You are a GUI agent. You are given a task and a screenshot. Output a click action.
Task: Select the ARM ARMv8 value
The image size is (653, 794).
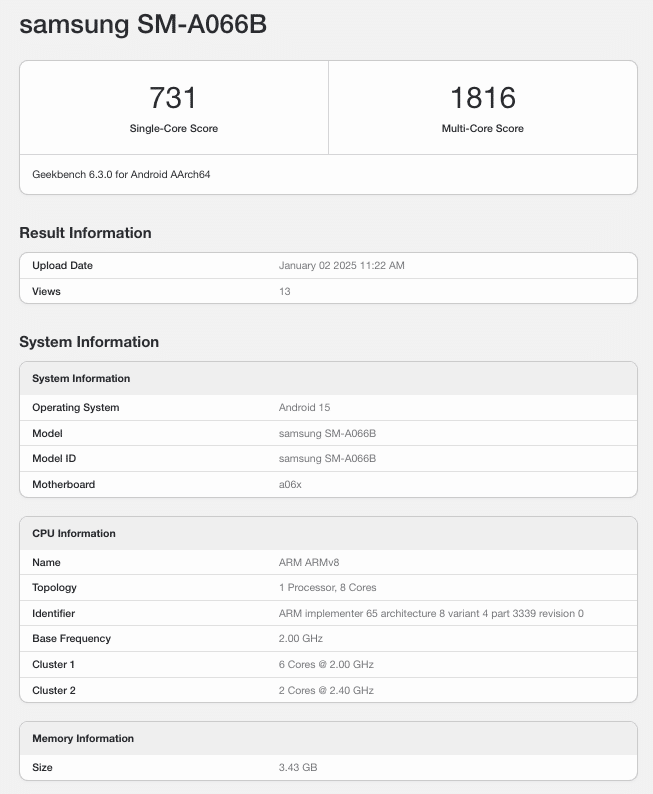(309, 562)
